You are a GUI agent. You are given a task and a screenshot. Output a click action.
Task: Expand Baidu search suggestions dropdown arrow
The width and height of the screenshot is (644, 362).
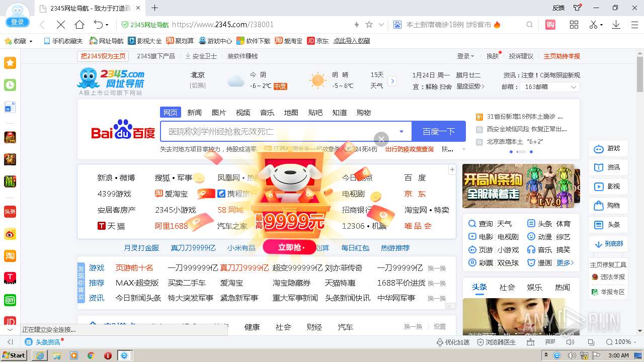tap(401, 132)
